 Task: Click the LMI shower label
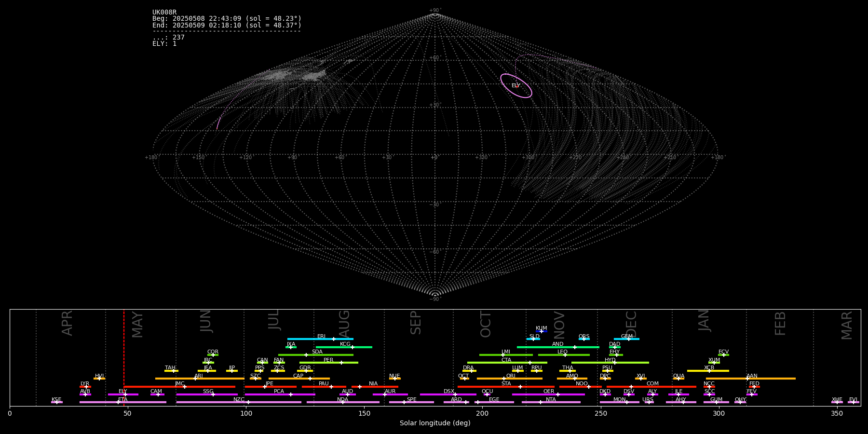506,352
